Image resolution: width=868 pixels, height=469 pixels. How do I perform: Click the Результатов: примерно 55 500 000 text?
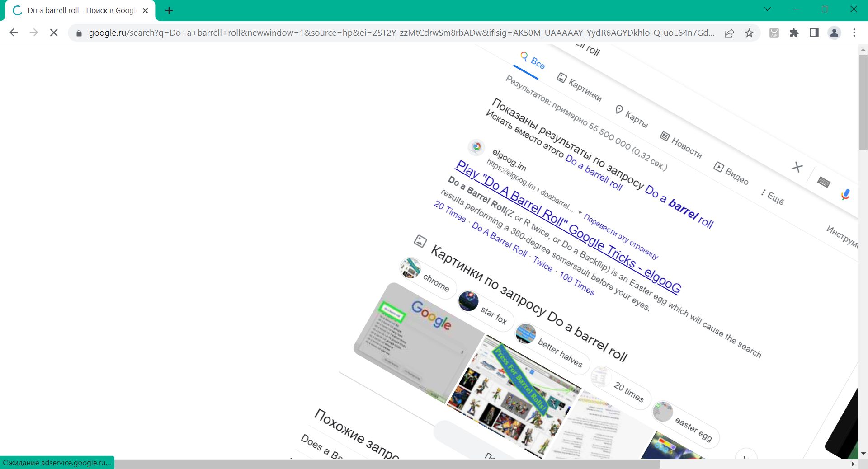pos(586,123)
